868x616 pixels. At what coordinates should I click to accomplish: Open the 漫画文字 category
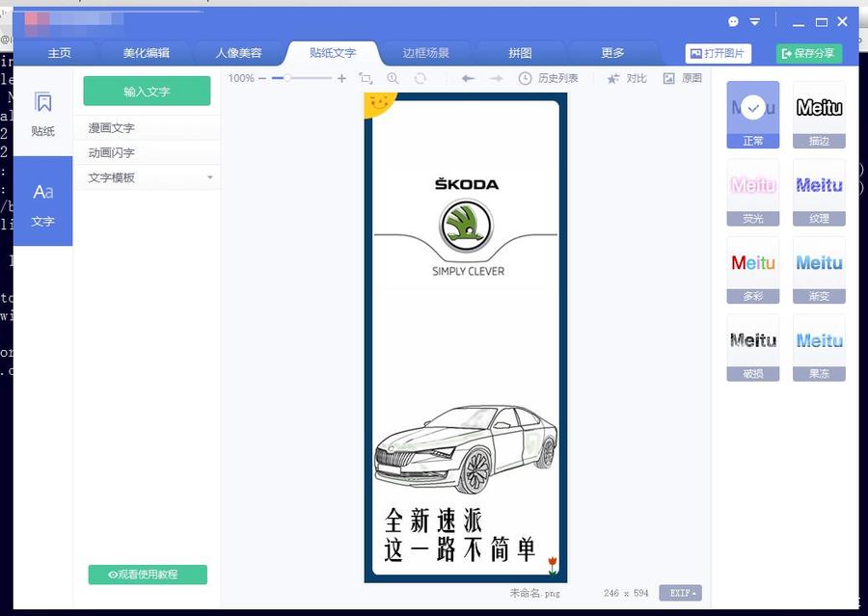tap(147, 128)
